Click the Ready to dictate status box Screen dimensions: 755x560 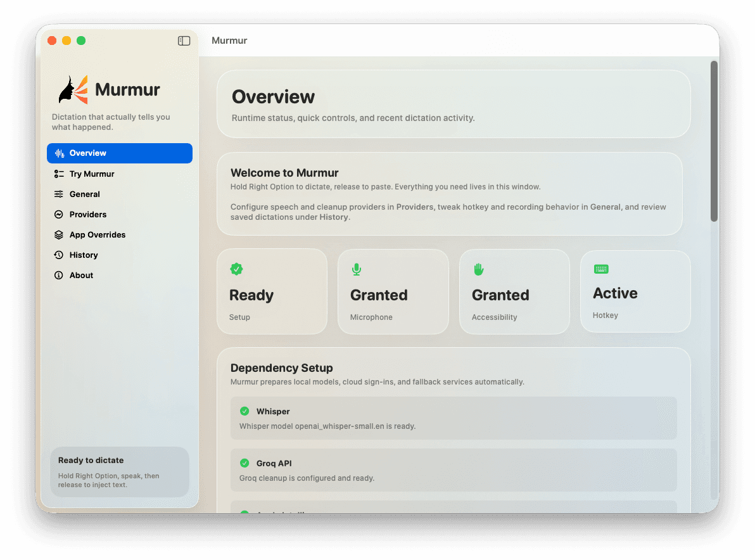[x=119, y=472]
